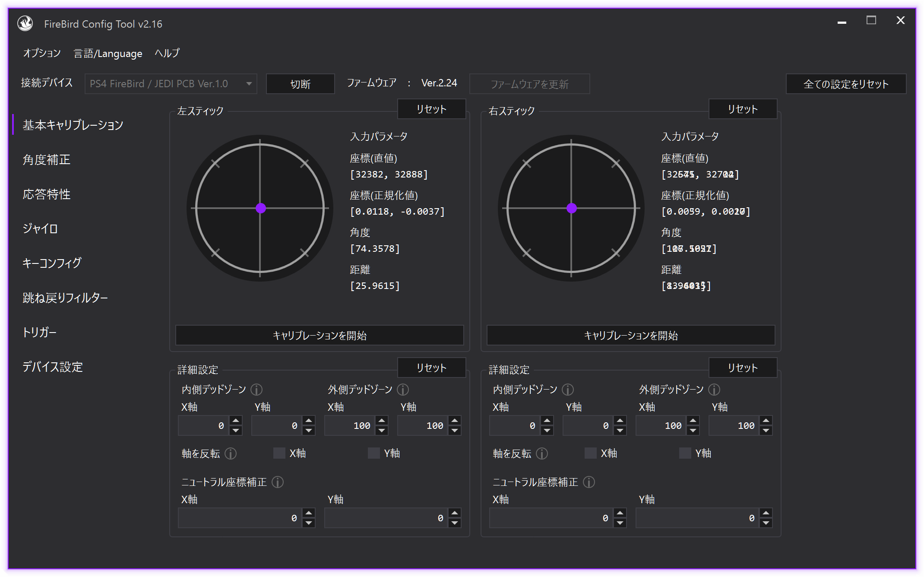Click info icon next to left 軸を反転
924x577 pixels.
click(x=231, y=453)
